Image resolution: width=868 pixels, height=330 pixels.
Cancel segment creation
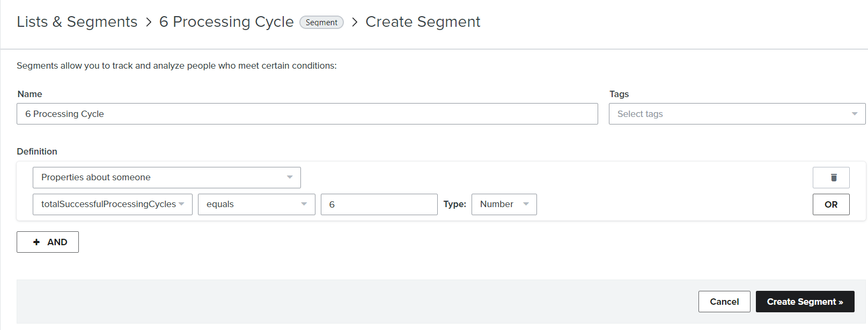pos(724,302)
